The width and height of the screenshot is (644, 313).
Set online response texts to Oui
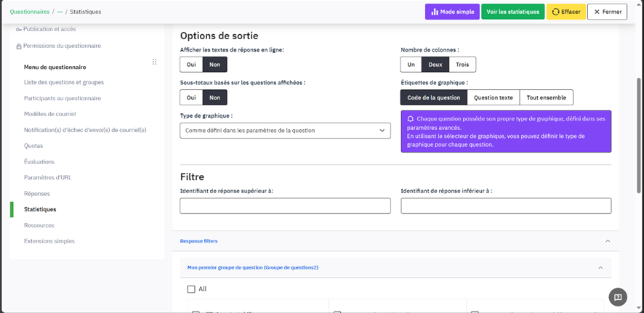pyautogui.click(x=191, y=65)
